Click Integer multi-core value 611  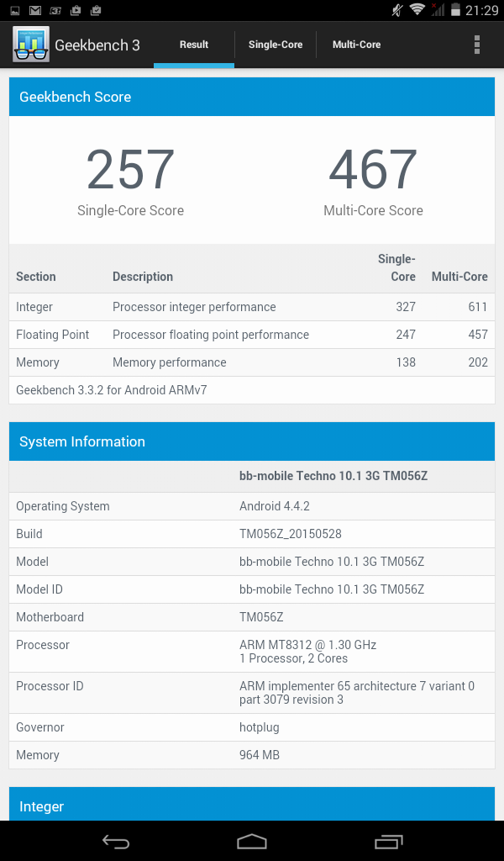(478, 307)
